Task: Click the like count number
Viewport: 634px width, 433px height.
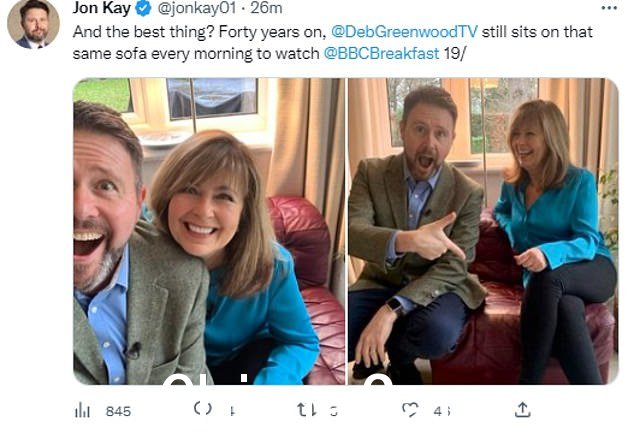Action: pos(442,411)
